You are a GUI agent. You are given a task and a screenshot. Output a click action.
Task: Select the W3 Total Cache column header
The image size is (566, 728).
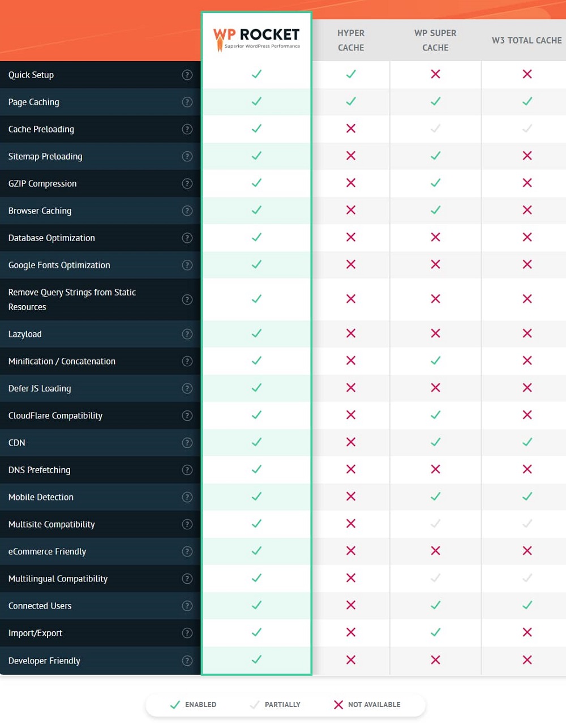click(526, 40)
